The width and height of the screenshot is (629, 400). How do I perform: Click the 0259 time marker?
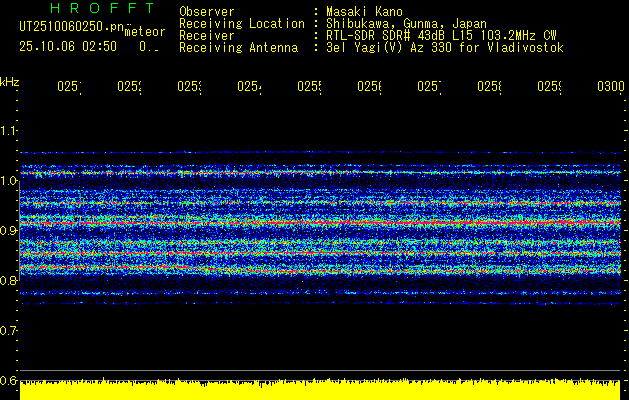[x=549, y=86]
